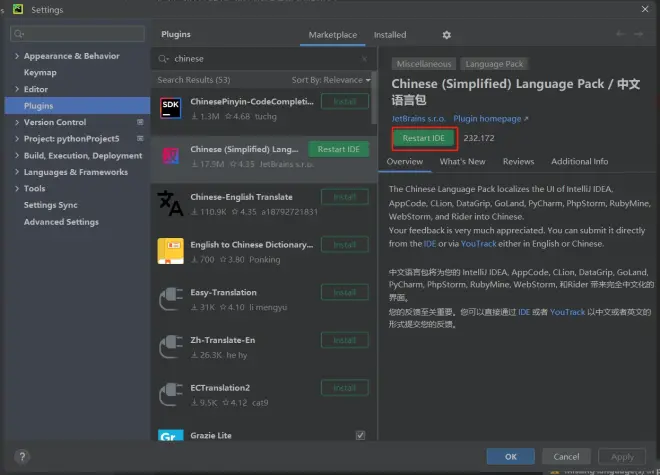Click the 'Search Results (53)' label
The width and height of the screenshot is (660, 475).
[x=194, y=80]
